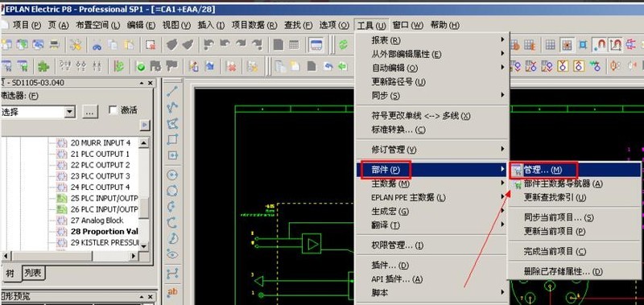Choose 权限管理... (I) menu entry
Screen dimensions: 644x305
(432, 245)
